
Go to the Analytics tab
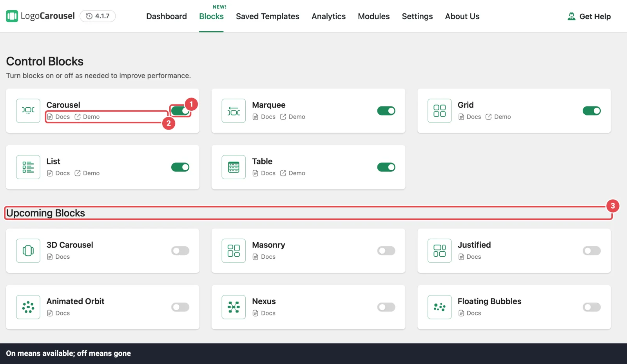[x=328, y=16]
